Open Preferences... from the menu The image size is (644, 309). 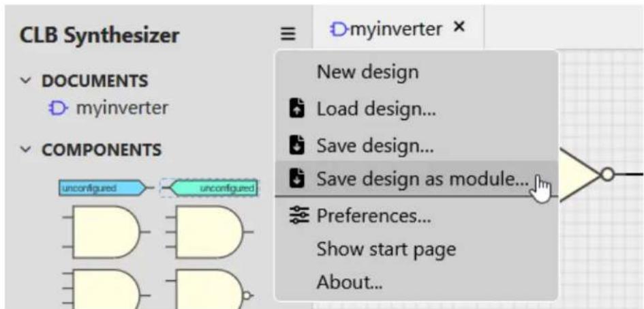416,216
